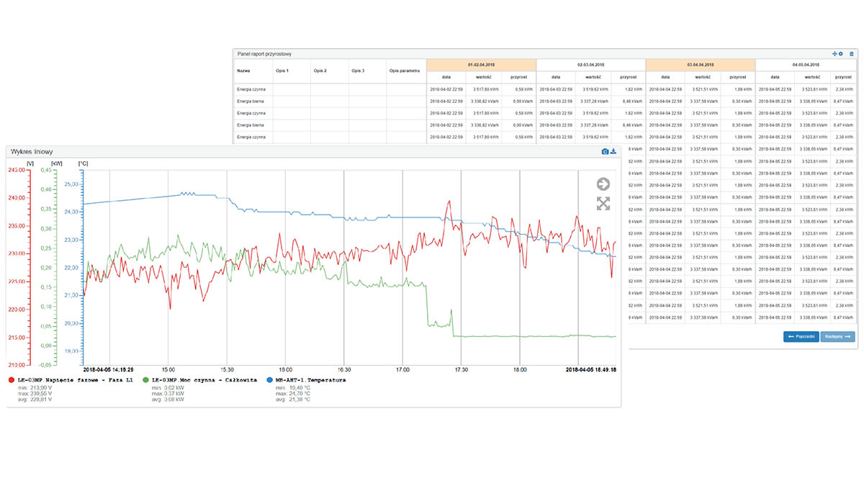
Task: Click the Opis parametru column header
Action: tap(405, 71)
